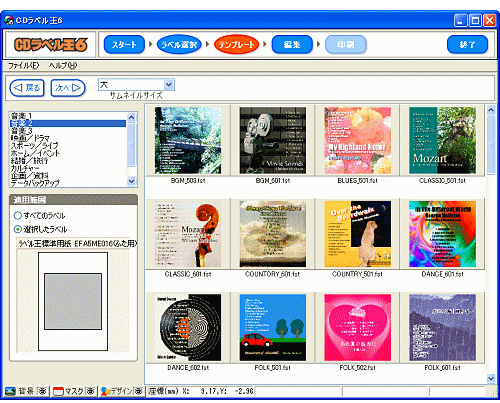
Task: Click category list scroll-down arrow
Action: (131, 181)
